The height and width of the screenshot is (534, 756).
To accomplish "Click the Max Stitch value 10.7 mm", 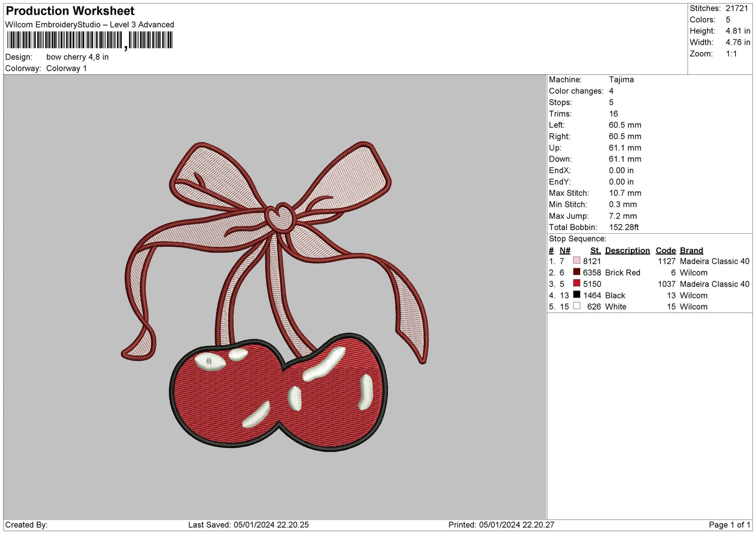I will [x=625, y=193].
